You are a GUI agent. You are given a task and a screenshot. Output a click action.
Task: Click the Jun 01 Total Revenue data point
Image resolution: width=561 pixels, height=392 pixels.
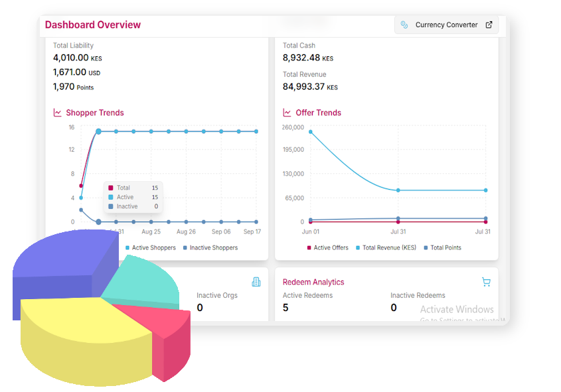[311, 131]
